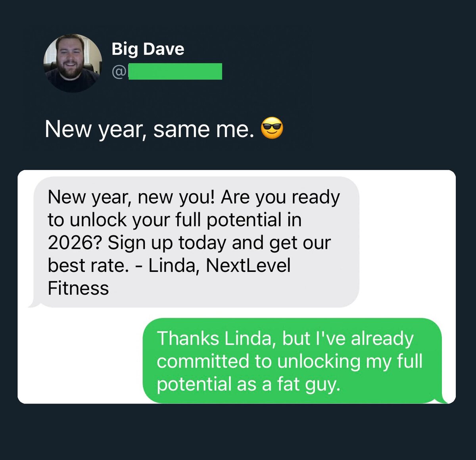This screenshot has height=460, width=476.
Task: Click the word "unlocking" in the green bubble
Action: tap(319, 362)
